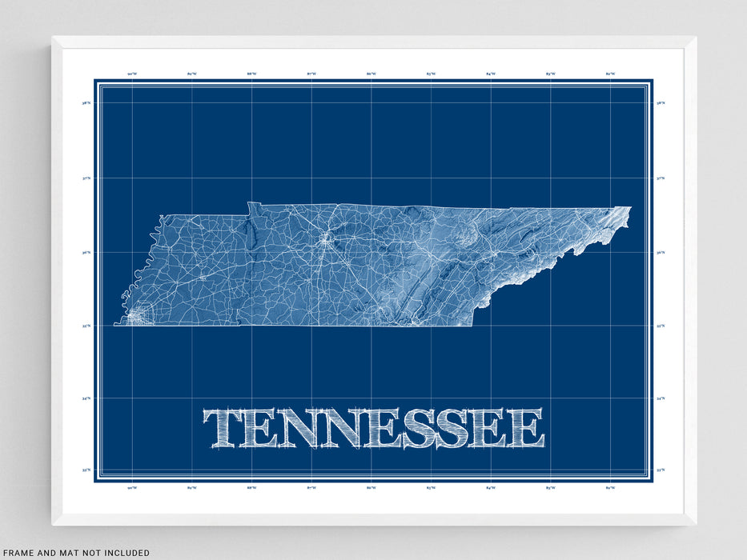Screen dimensions: 747x560
Task: Click the TENNESSEE title lettering
Action: tap(373, 429)
